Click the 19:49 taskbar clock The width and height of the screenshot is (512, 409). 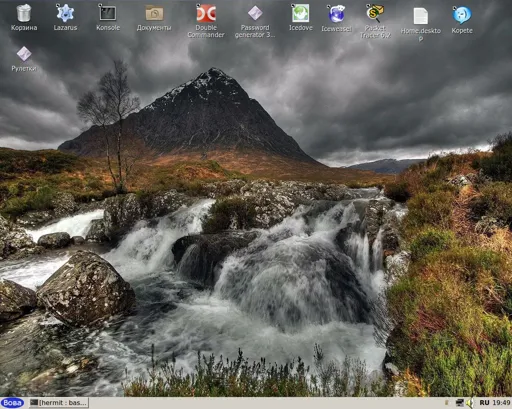[501, 403]
